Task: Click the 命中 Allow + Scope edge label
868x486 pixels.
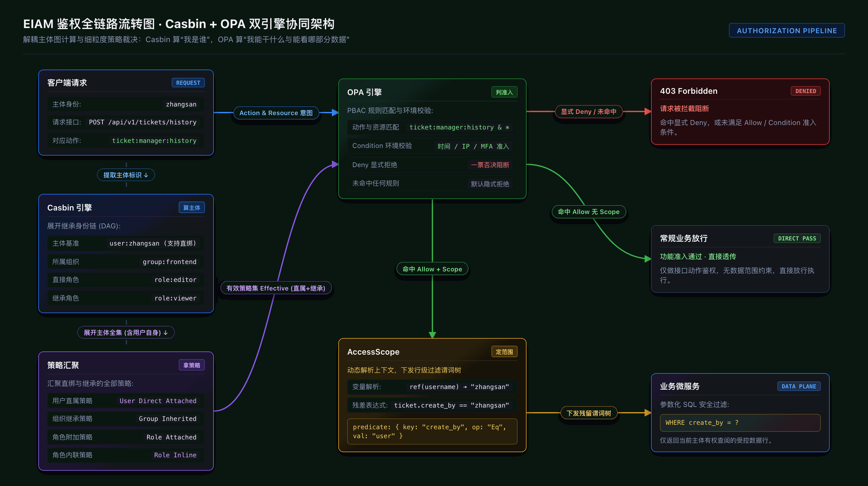Action: [x=432, y=269]
